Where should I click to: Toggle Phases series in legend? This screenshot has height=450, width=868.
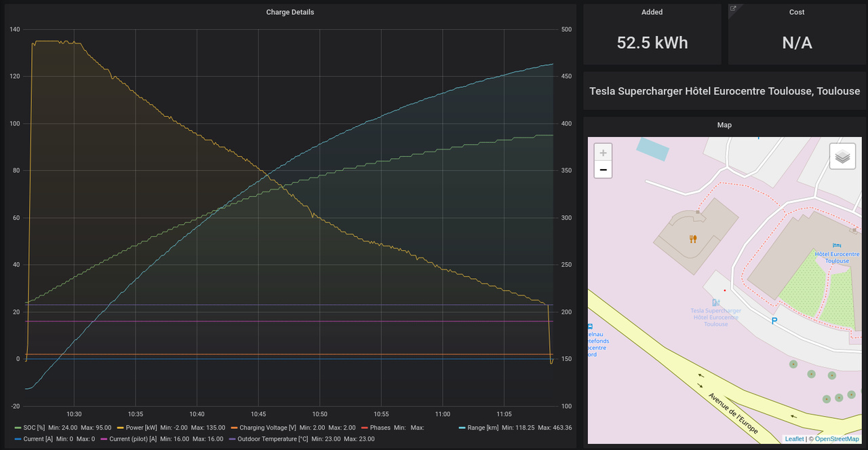point(380,428)
